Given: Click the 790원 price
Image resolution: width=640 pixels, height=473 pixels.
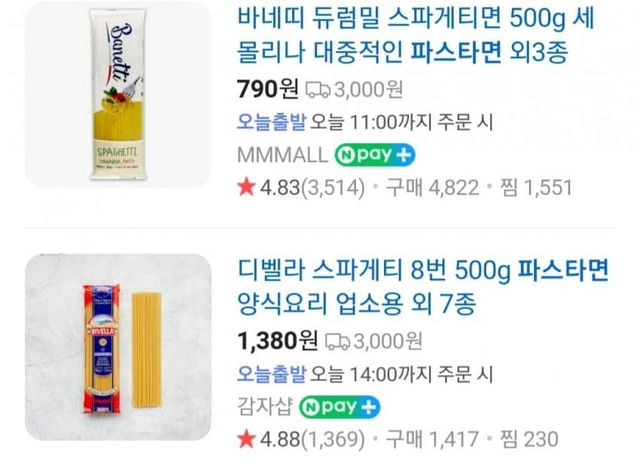Looking at the screenshot, I should click(268, 89).
